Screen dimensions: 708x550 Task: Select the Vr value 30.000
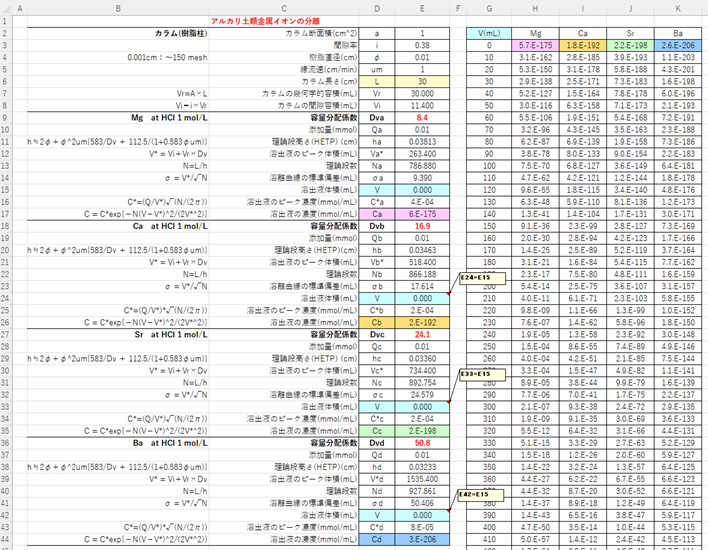click(422, 93)
